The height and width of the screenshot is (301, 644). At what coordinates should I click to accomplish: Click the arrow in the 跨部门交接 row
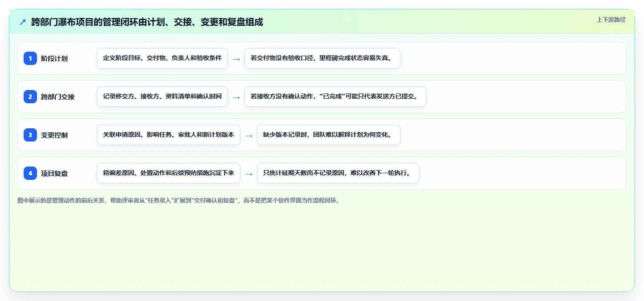coord(236,97)
